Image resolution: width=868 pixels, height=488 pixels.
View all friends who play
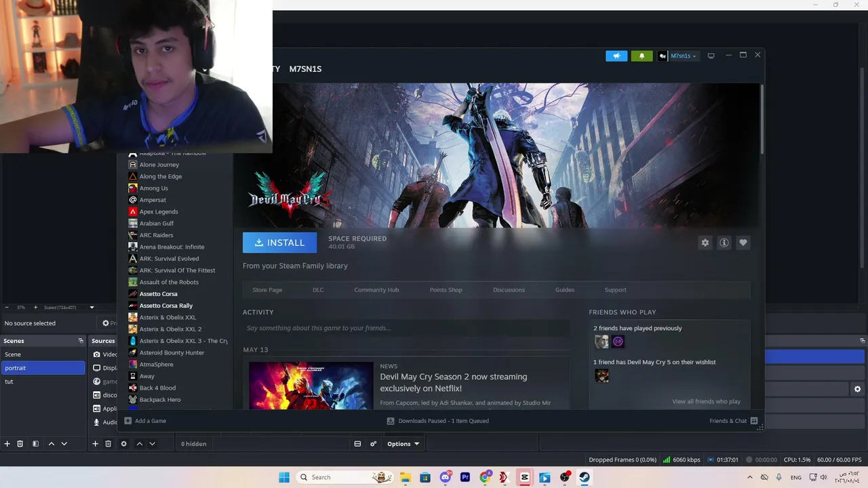click(706, 402)
